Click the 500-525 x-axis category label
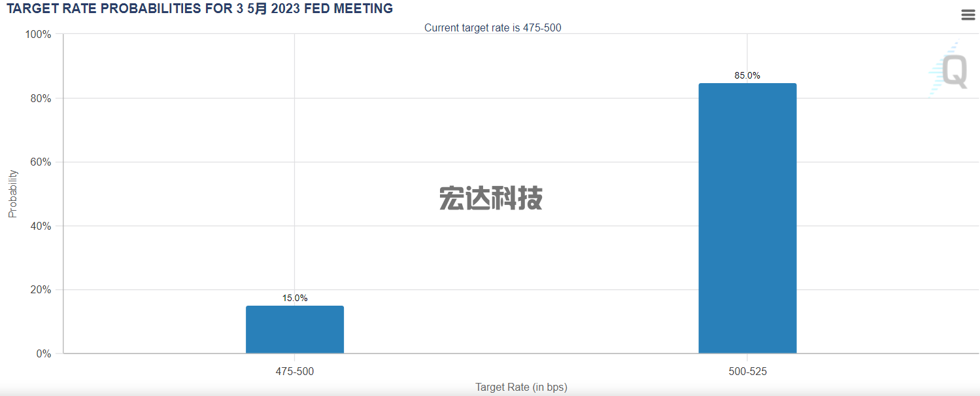980x396 pixels. (747, 371)
